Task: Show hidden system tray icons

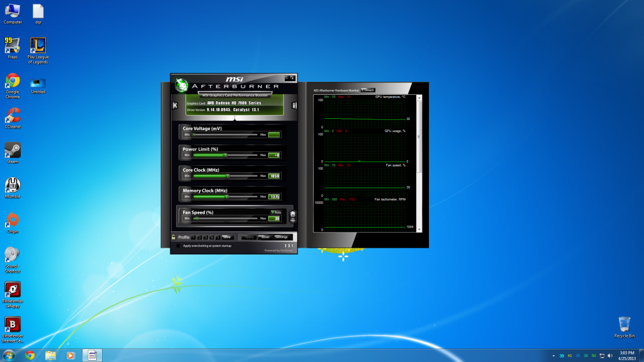Action: click(553, 356)
